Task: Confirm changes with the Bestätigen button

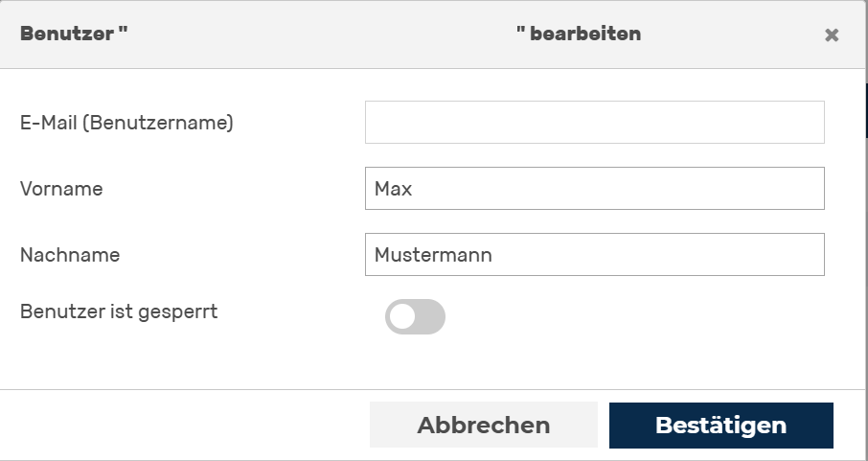Action: pos(720,425)
